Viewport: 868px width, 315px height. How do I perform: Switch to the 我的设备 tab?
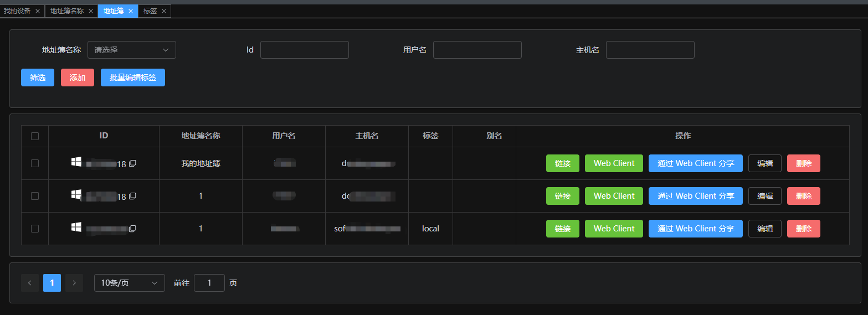(17, 11)
